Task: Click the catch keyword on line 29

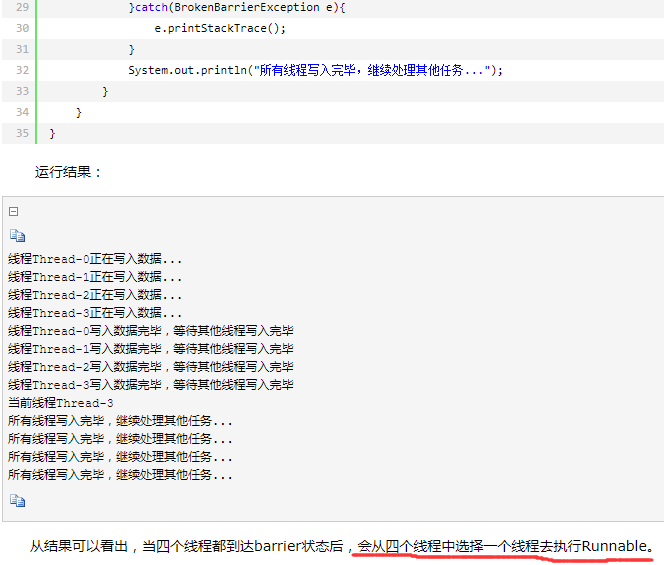Action: [152, 7]
